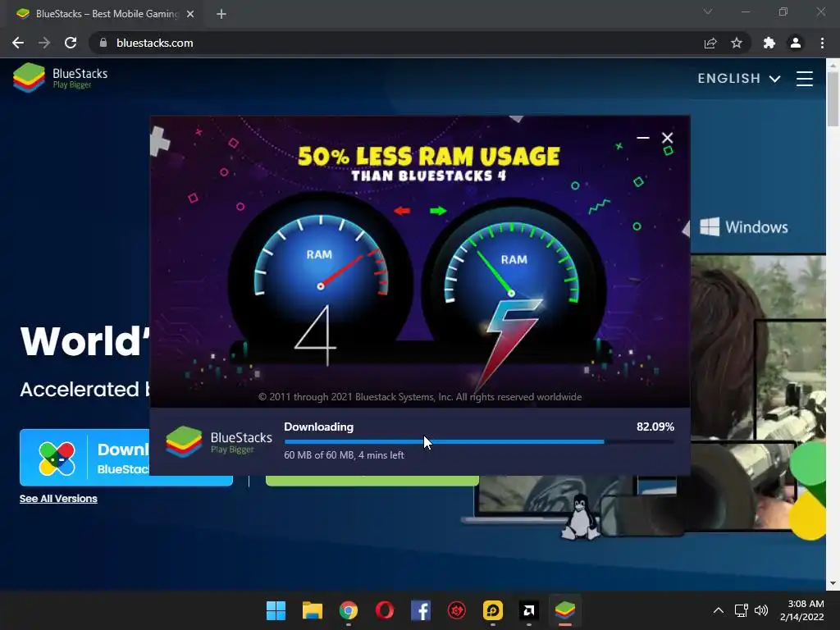Viewport: 840px width, 630px height.
Task: Click the Windows platform label
Action: coord(743,227)
